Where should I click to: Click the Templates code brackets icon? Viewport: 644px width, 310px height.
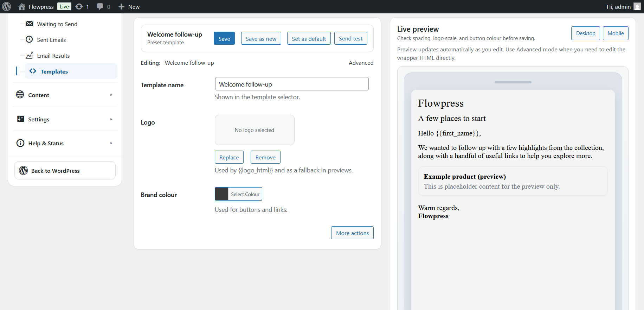[x=33, y=71]
